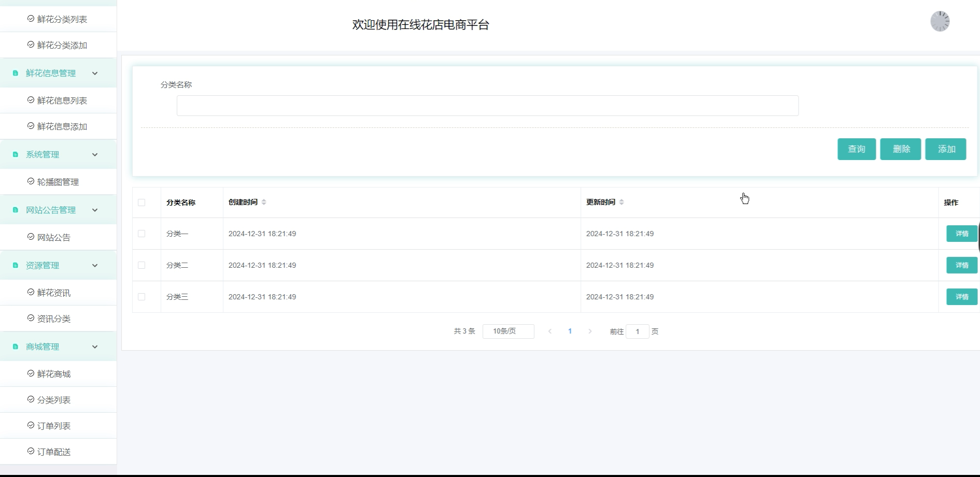The width and height of the screenshot is (980, 477).
Task: Open 鲜花信息添加 menu item
Action: 58,126
